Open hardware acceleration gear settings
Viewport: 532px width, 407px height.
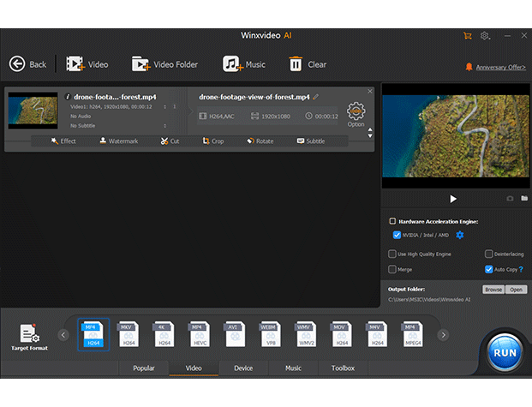pyautogui.click(x=460, y=235)
